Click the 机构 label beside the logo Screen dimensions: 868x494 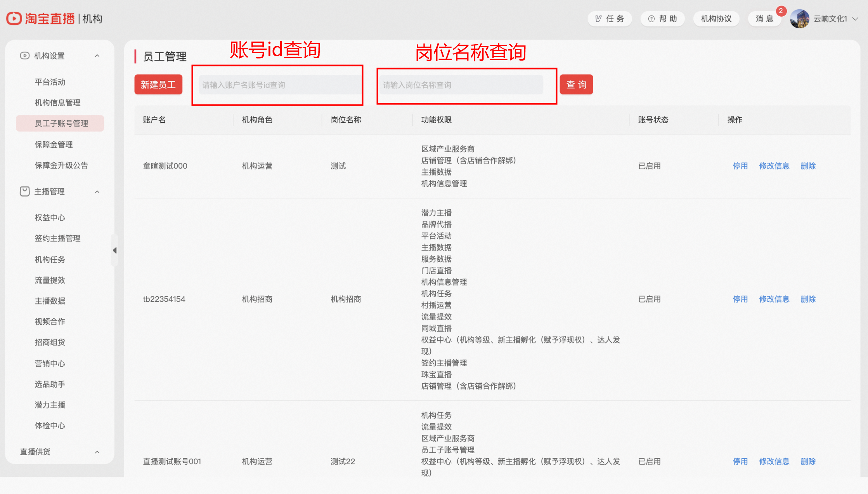pos(92,19)
